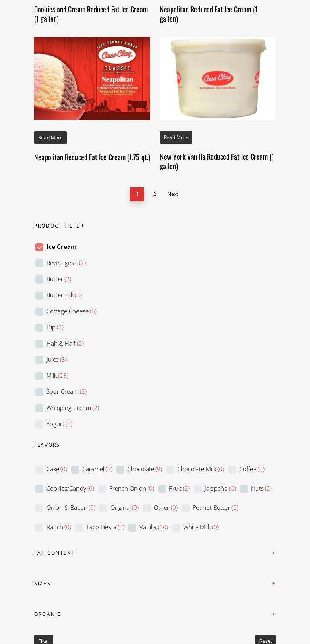Select the Cottage Cheese checkbox
The width and height of the screenshot is (310, 644).
[x=39, y=311]
